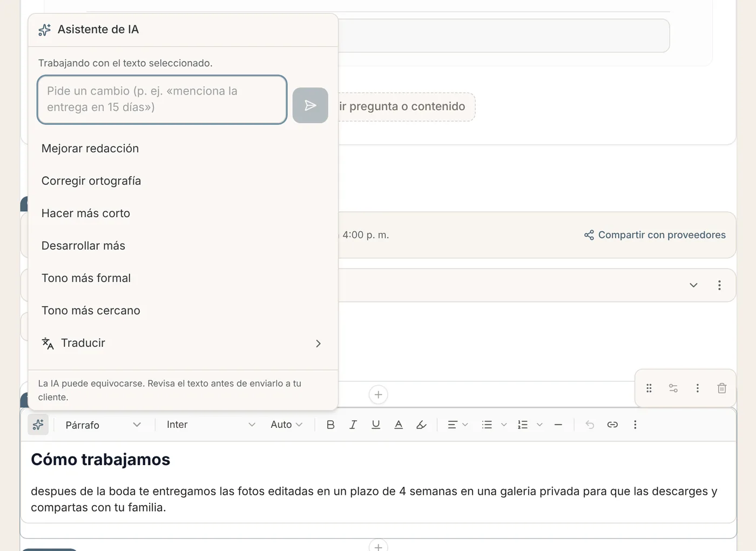Open the Auto font size dropdown
Image resolution: width=756 pixels, height=551 pixels.
[x=286, y=425]
